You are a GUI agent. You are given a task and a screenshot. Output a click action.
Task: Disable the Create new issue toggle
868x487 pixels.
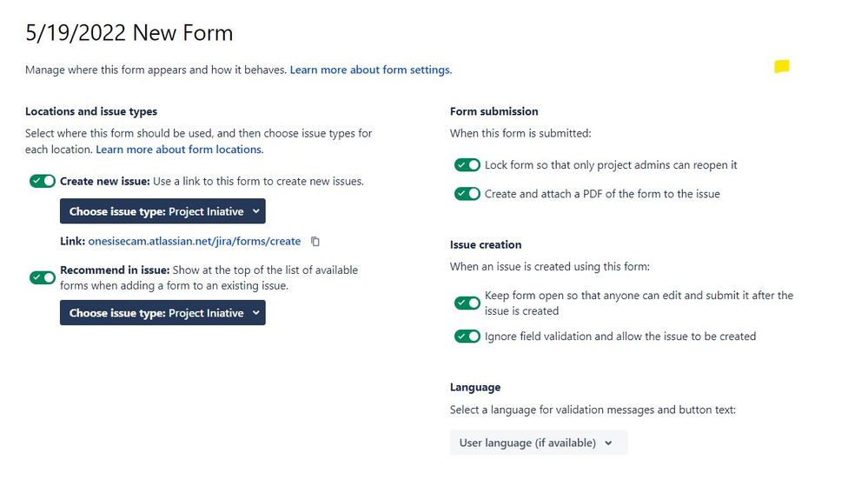coord(43,181)
